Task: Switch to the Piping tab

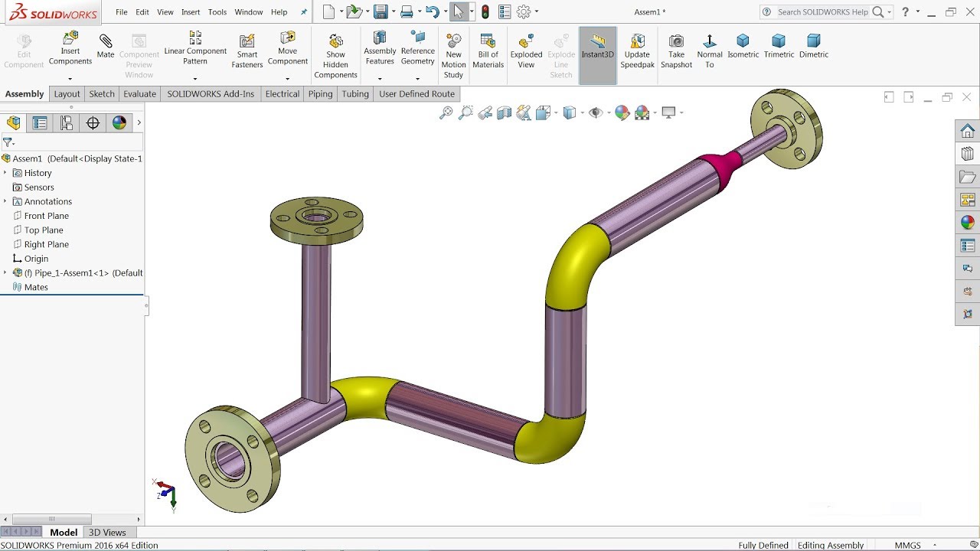Action: [320, 94]
